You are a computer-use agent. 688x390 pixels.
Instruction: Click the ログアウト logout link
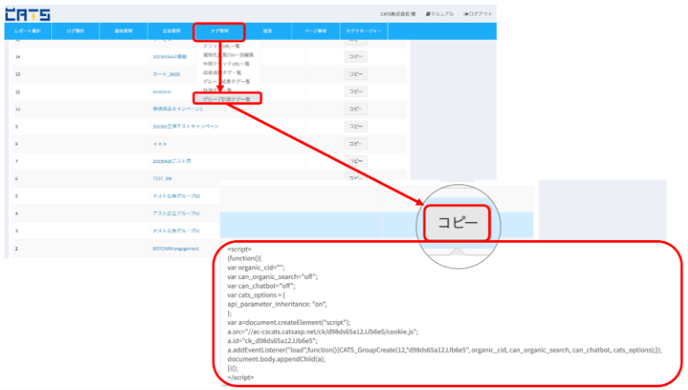click(x=478, y=14)
